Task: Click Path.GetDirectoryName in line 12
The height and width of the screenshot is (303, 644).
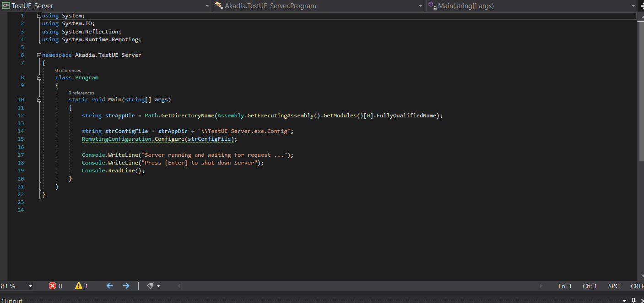Action: click(x=179, y=116)
